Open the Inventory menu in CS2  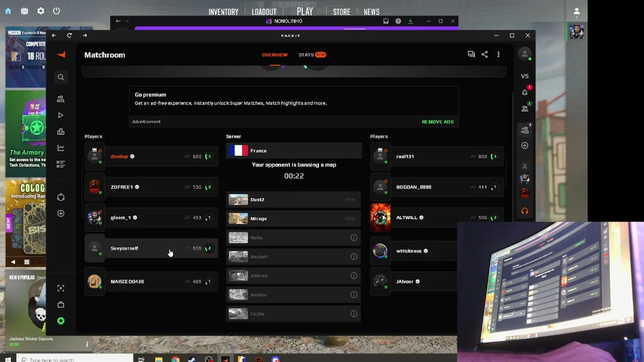tap(223, 12)
